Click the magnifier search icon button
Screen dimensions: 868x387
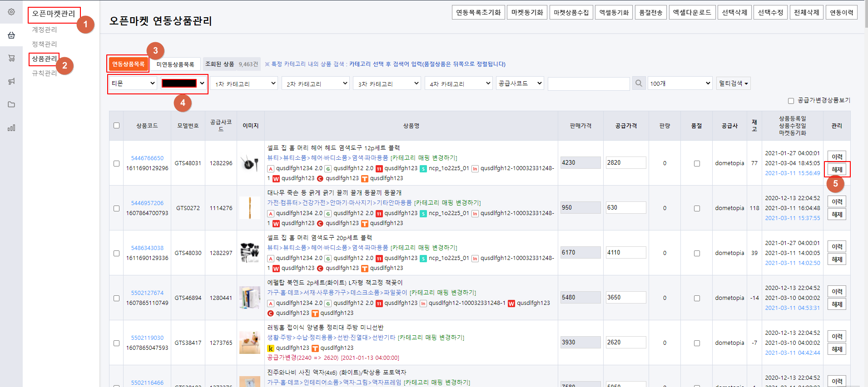[639, 83]
